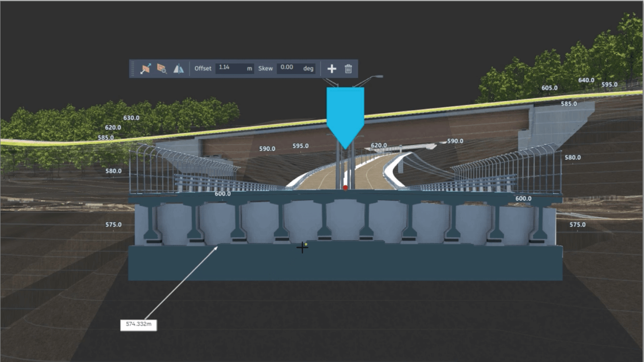Click the plus icon to add a section
Image resolution: width=644 pixels, height=362 pixels.
332,69
